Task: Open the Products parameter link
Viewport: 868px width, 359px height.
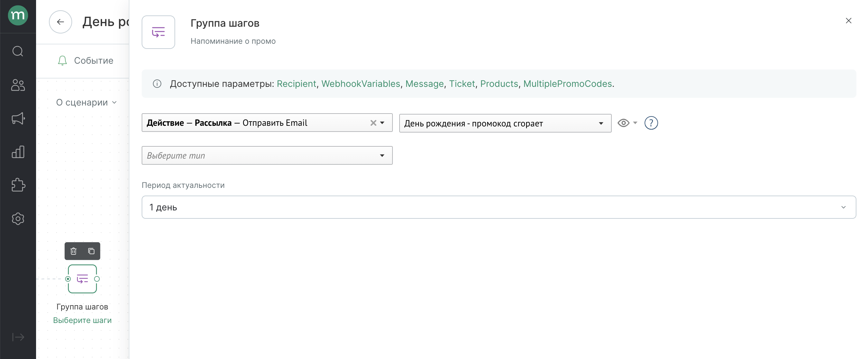Action: click(499, 84)
